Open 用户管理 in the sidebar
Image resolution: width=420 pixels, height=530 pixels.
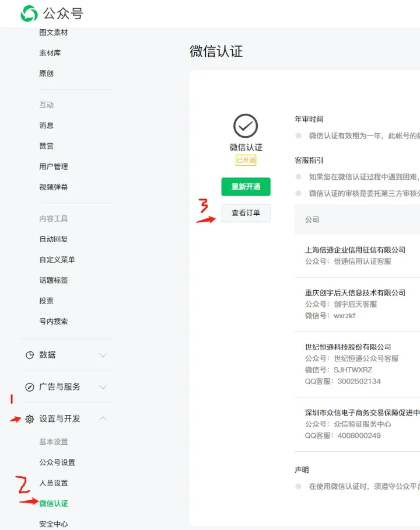pyautogui.click(x=54, y=166)
